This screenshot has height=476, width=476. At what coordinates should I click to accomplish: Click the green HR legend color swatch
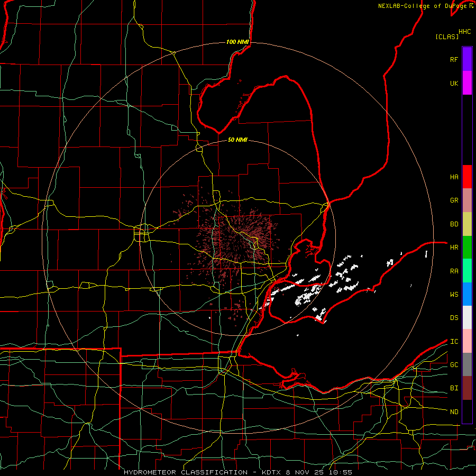pos(467,248)
